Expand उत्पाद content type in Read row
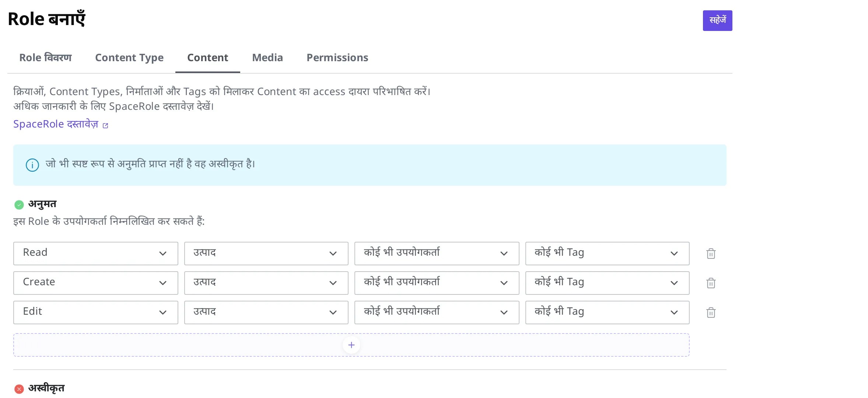The height and width of the screenshot is (398, 868). pyautogui.click(x=266, y=254)
